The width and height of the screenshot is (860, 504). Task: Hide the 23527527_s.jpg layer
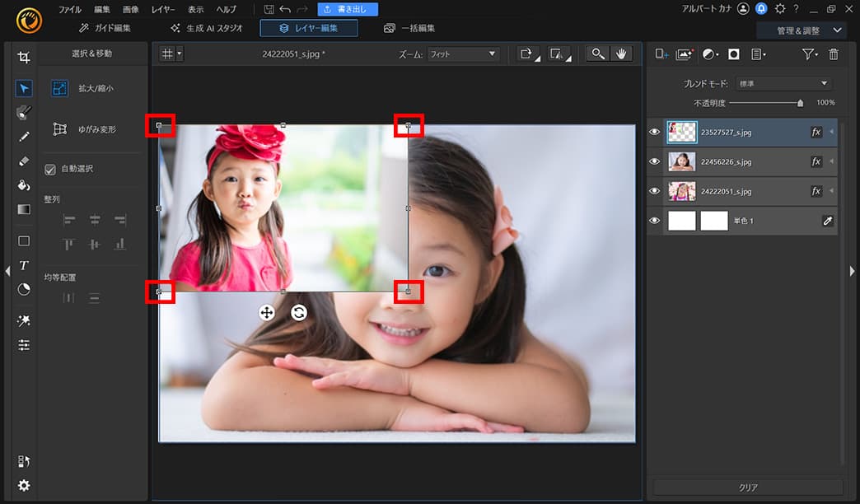[654, 132]
